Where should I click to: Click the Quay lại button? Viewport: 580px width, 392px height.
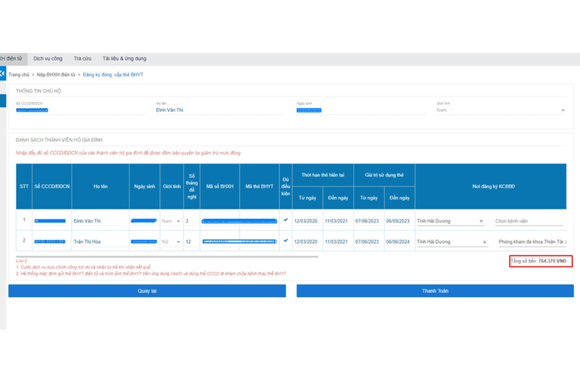point(147,291)
